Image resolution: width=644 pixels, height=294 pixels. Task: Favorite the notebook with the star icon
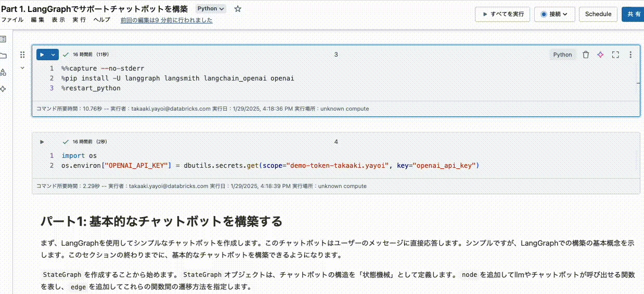pos(238,9)
